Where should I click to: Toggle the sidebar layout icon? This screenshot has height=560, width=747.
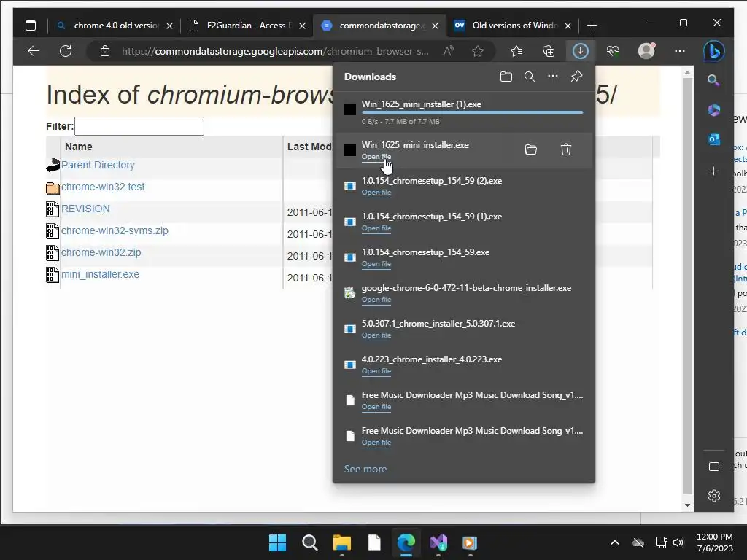click(713, 467)
